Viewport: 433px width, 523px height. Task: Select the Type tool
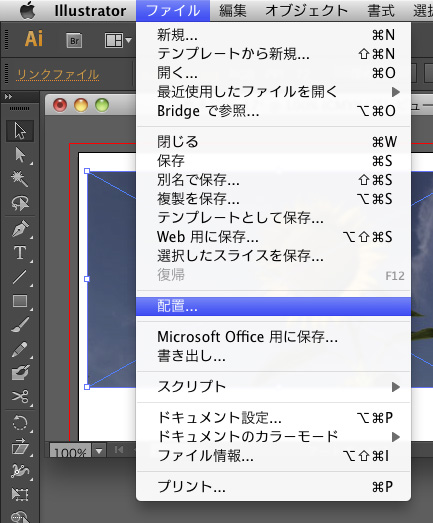tap(20, 253)
